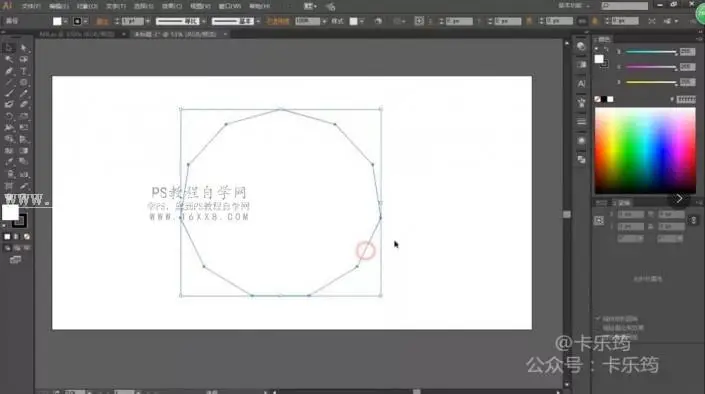Click the 不透明度 opacity link
The height and width of the screenshot is (394, 705).
278,21
